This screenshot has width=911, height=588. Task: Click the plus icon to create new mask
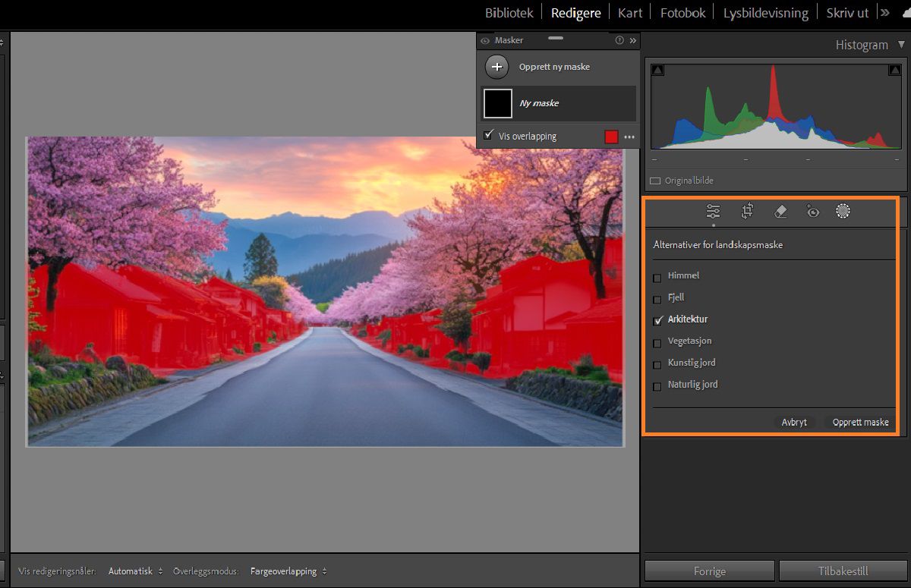click(x=496, y=67)
